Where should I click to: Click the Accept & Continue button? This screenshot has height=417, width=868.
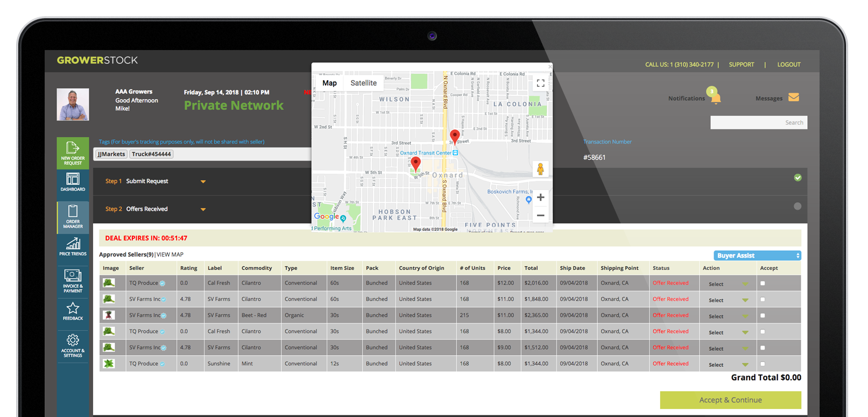[x=730, y=400]
